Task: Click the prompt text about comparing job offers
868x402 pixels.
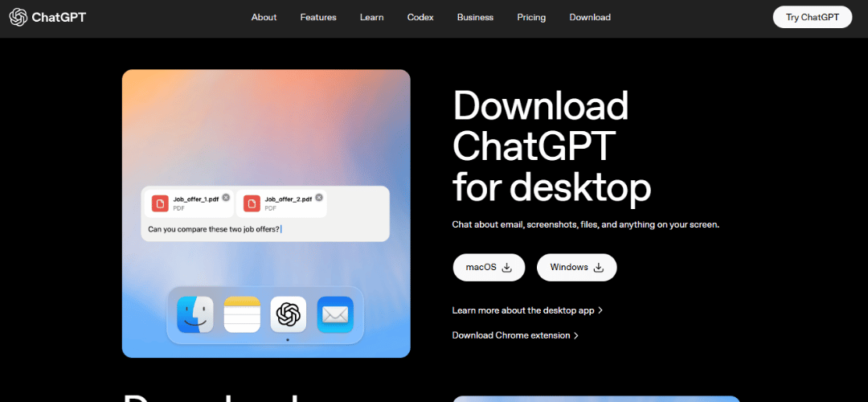Action: (214, 228)
